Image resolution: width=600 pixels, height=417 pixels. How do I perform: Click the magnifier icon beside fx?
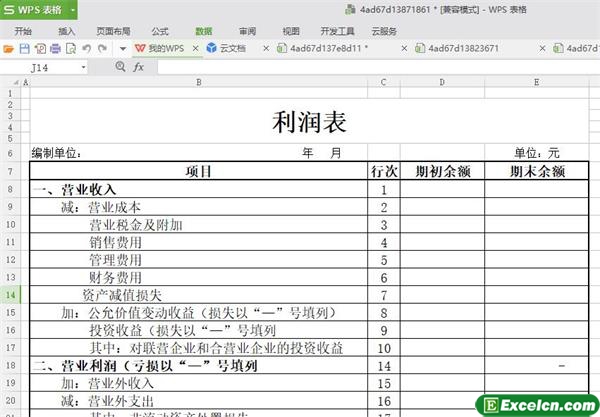pos(121,67)
